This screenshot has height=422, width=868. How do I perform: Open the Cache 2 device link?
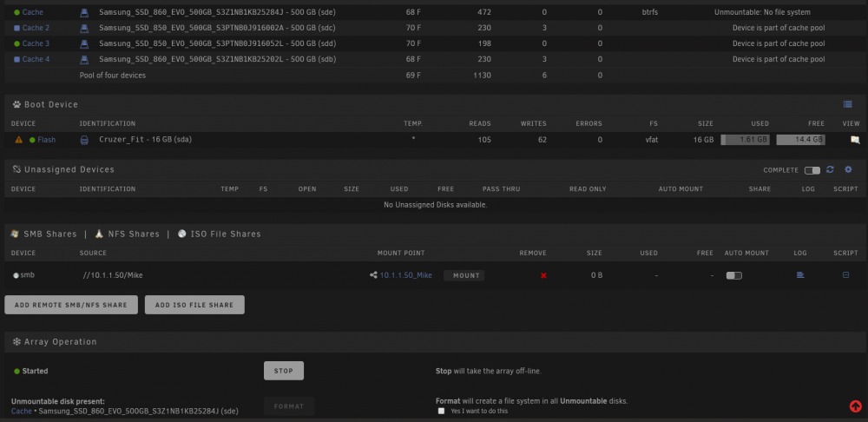(36, 28)
